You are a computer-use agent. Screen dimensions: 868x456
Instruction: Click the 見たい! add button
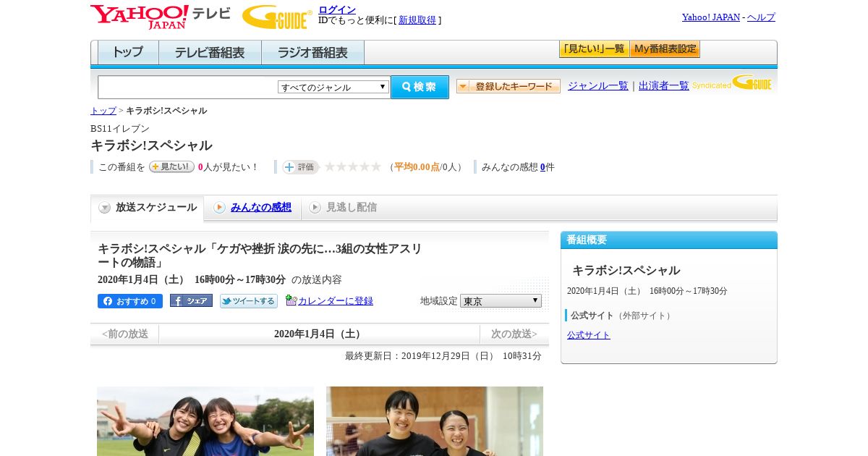pos(171,166)
